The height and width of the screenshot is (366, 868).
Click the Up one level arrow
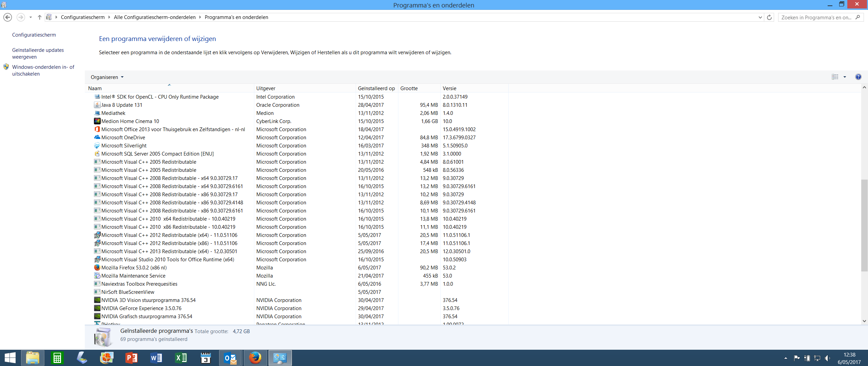[40, 17]
